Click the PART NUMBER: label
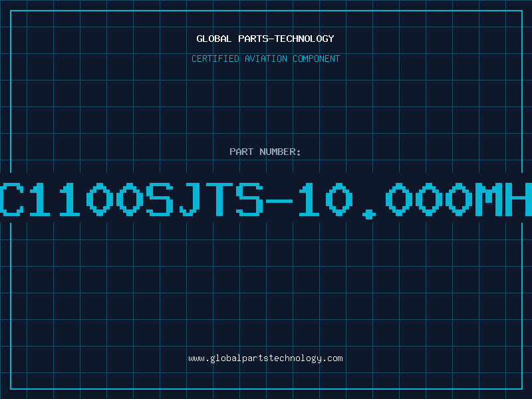Image resolution: width=532 pixels, height=399 pixels. tap(265, 152)
